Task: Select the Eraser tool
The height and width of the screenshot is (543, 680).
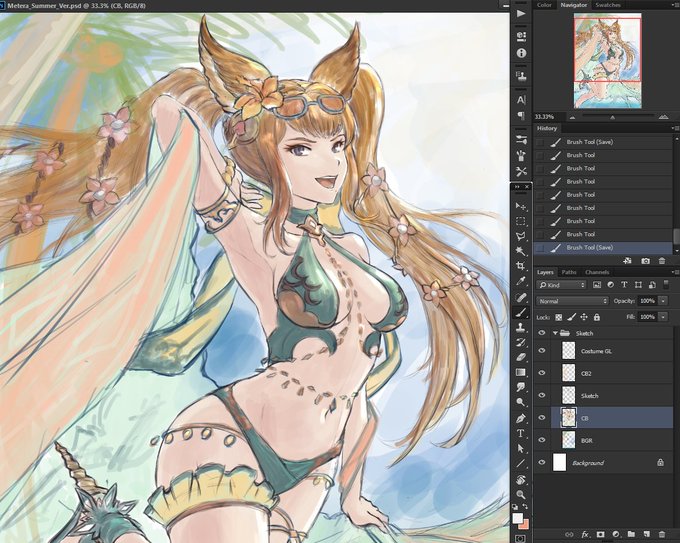Action: [521, 357]
